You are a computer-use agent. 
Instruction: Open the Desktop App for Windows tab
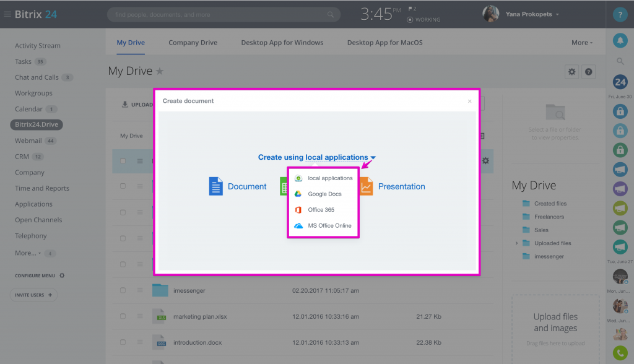pos(282,43)
